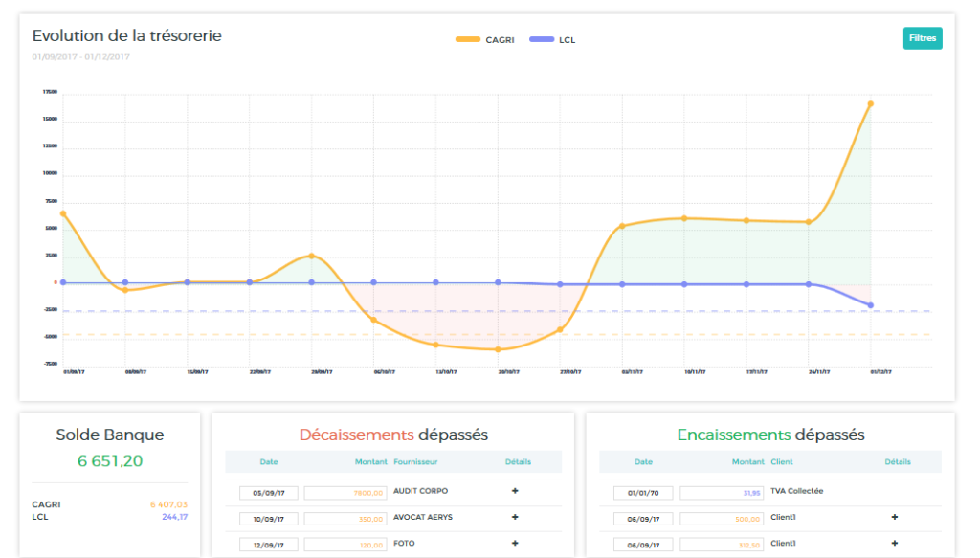Click CAGRI point at 24/11/17
980x558 pixels.
click(x=809, y=222)
